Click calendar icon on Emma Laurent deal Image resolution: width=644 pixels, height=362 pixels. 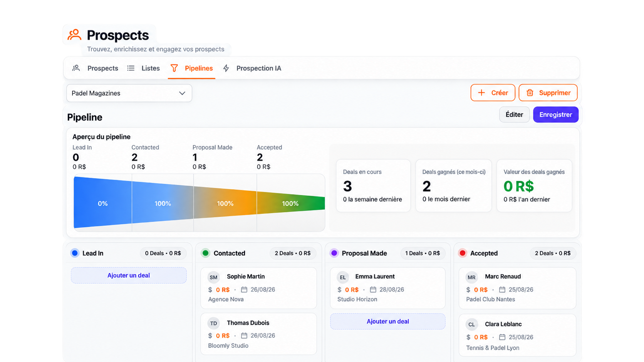point(373,289)
